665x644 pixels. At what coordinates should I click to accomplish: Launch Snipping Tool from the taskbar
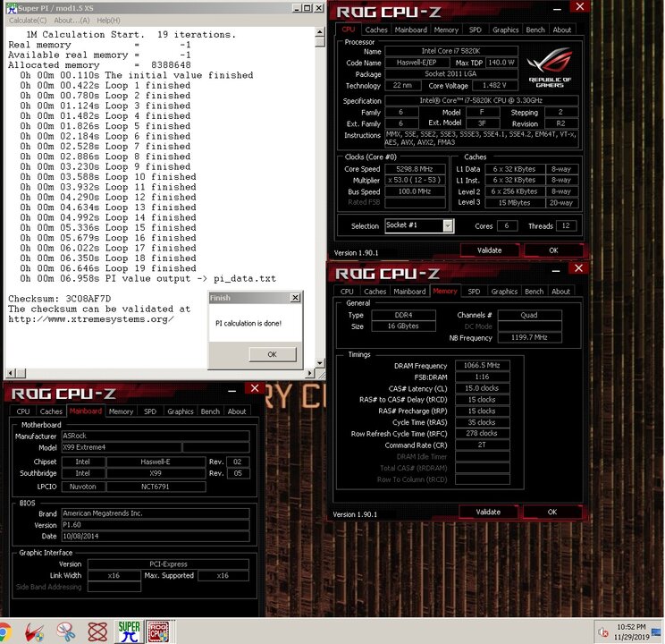66,632
